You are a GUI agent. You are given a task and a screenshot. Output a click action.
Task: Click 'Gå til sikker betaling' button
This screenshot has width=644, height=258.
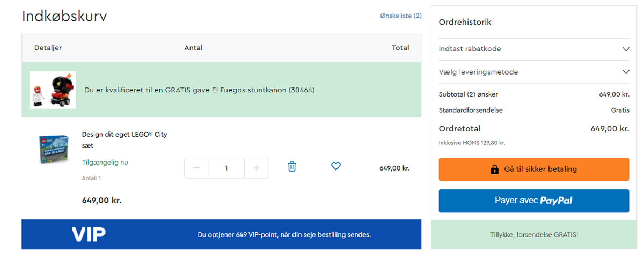(x=533, y=169)
